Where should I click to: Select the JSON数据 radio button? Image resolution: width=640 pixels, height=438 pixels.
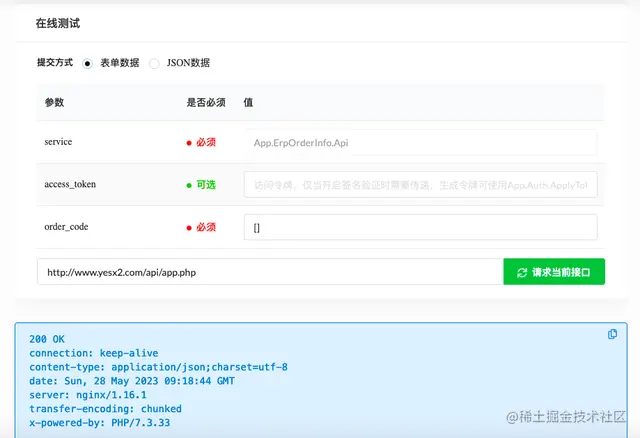coord(154,63)
